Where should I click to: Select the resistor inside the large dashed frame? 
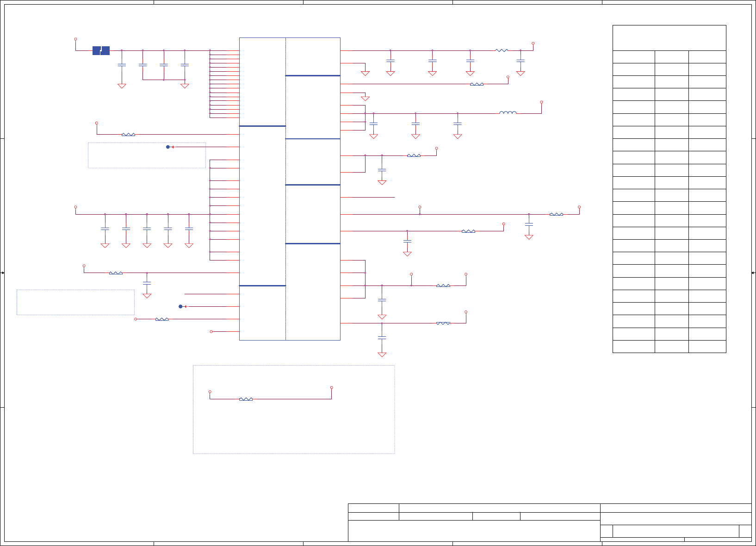tap(246, 399)
